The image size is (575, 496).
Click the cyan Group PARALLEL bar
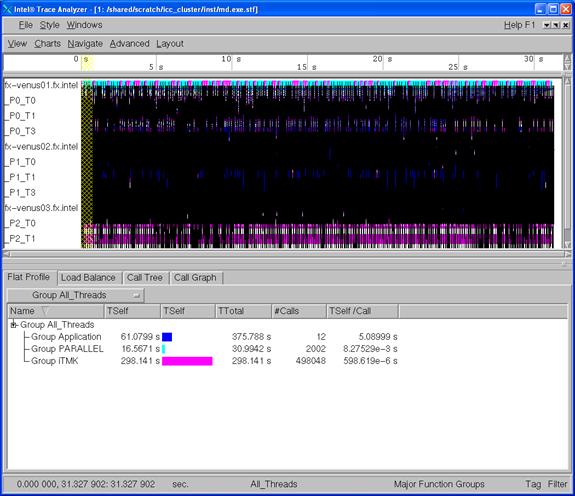(164, 349)
